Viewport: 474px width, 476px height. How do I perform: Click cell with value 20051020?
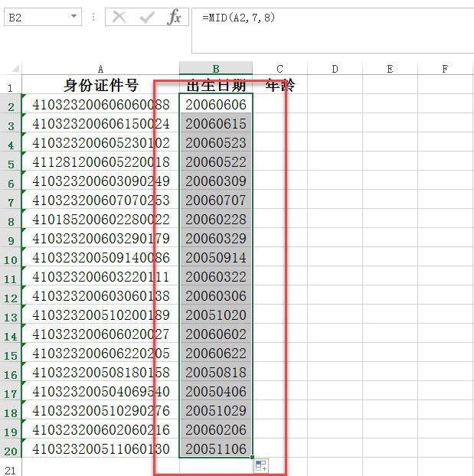coord(216,315)
